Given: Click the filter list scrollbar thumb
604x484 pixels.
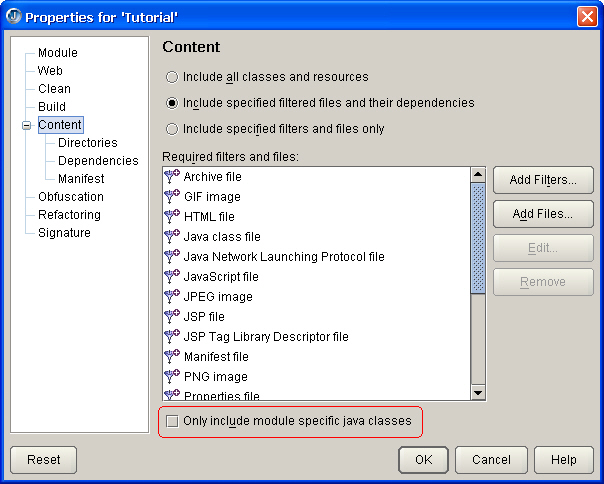Looking at the screenshot, I should point(478,238).
